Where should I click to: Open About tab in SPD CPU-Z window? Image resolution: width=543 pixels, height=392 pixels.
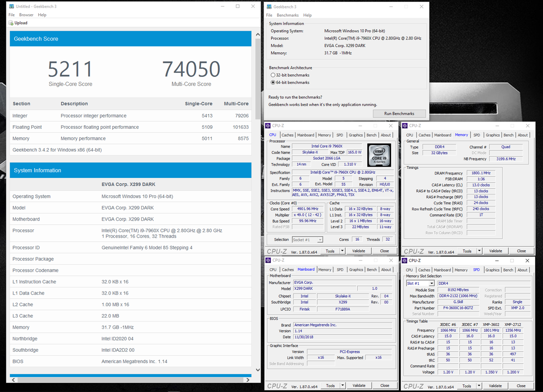coord(522,270)
